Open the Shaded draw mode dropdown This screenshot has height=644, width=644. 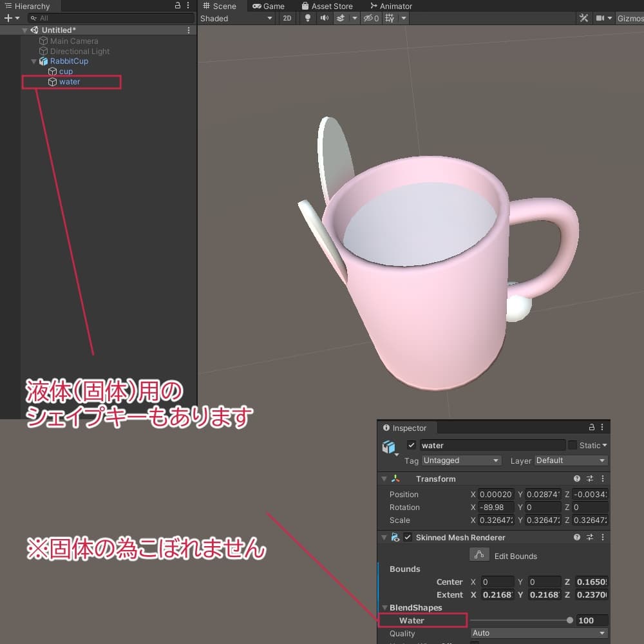tap(236, 18)
